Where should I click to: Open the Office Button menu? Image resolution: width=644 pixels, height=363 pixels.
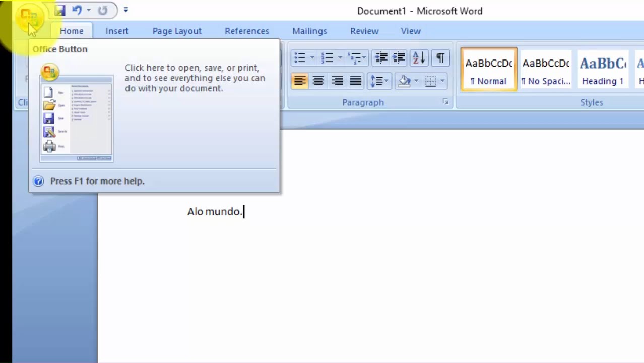coord(29,18)
